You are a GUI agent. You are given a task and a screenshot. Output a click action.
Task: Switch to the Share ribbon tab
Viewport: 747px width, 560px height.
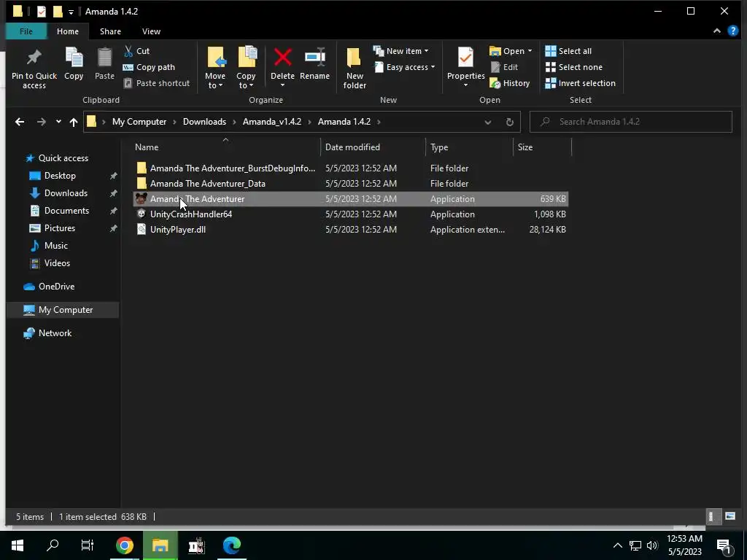(111, 31)
